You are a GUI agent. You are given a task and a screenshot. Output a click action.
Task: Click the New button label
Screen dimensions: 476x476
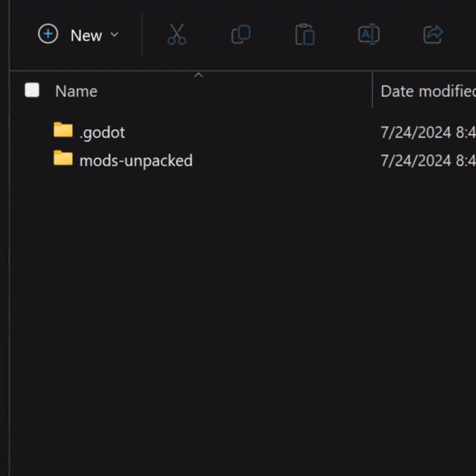[x=86, y=36]
